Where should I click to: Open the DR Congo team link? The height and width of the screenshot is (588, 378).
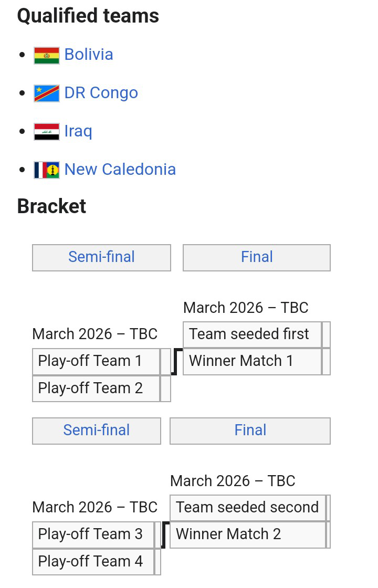pyautogui.click(x=101, y=93)
